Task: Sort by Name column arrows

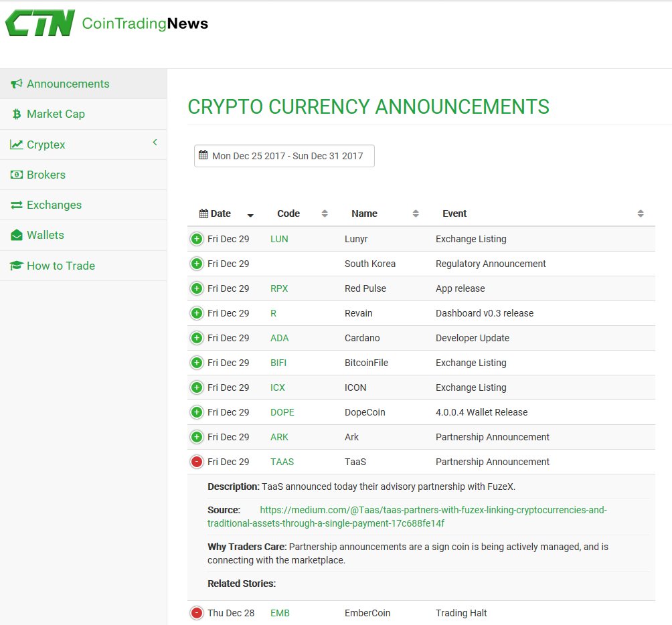Action: [415, 213]
